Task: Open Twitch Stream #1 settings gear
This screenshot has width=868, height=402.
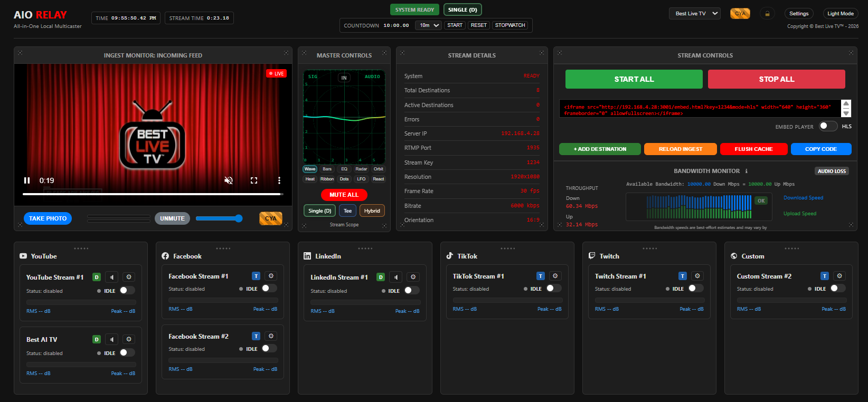Action: (x=697, y=276)
